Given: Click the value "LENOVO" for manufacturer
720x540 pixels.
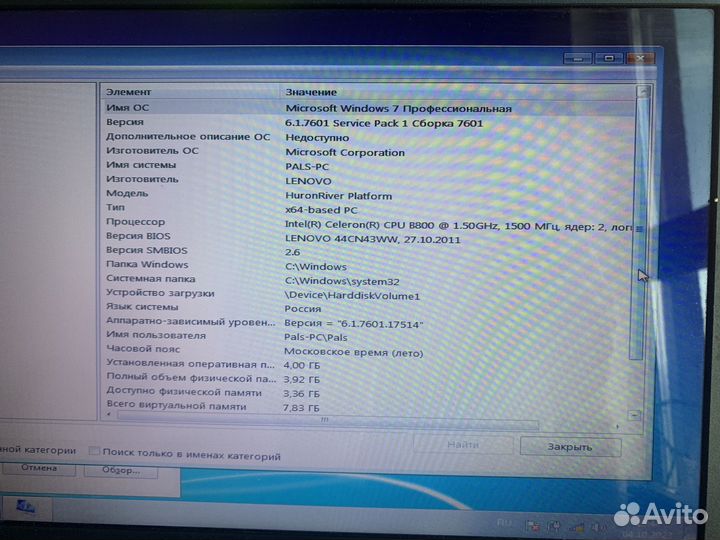Looking at the screenshot, I should (308, 181).
